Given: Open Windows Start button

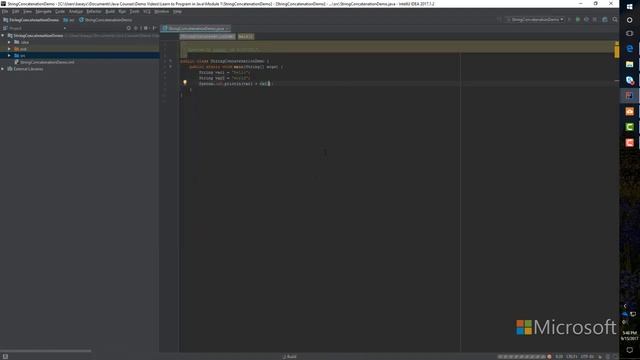Looking at the screenshot, I should click(x=629, y=7).
